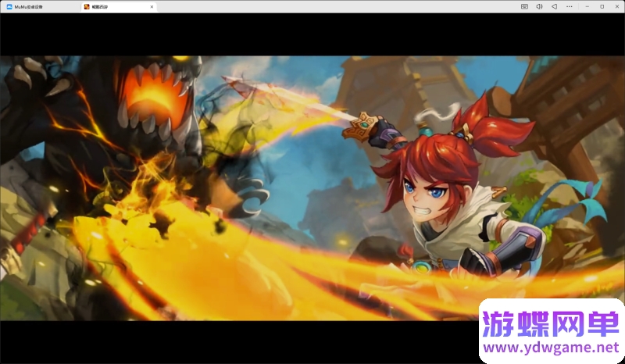Maximize the emulator window
The height and width of the screenshot is (364, 625).
(x=602, y=6)
